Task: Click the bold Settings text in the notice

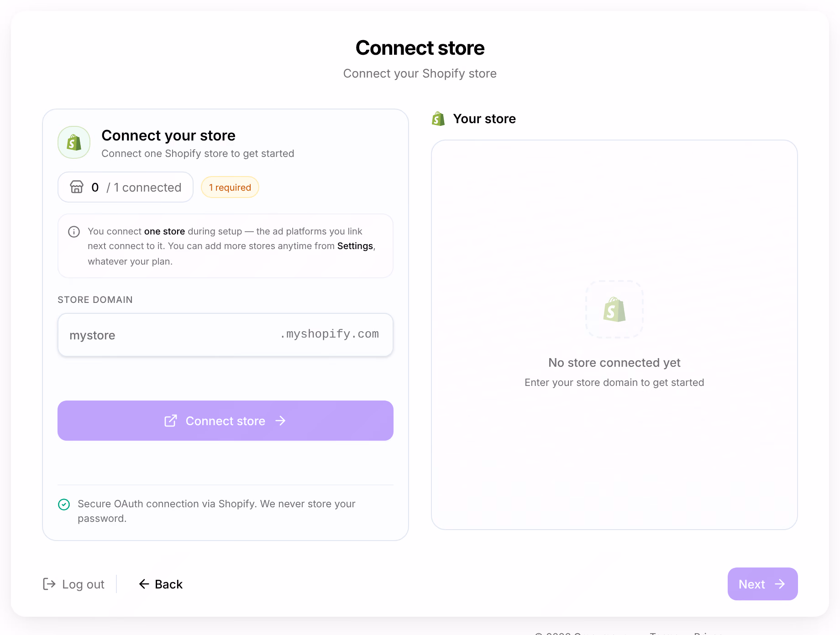Action: (355, 246)
